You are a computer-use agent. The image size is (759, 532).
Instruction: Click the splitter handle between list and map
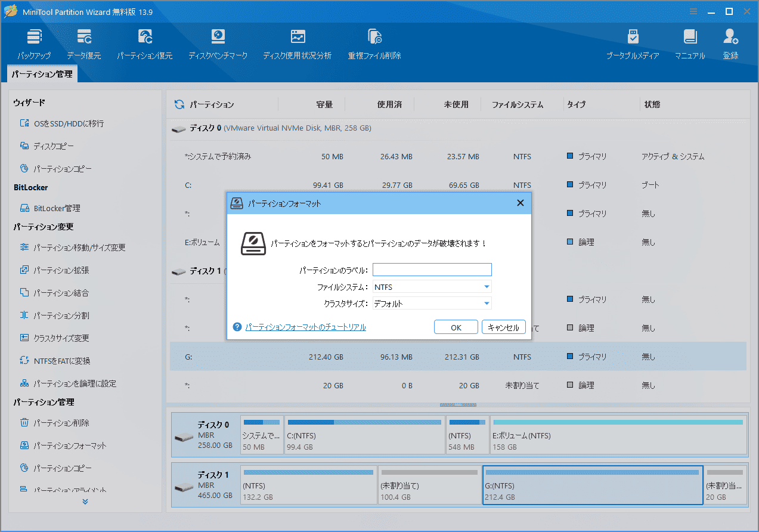point(458,405)
